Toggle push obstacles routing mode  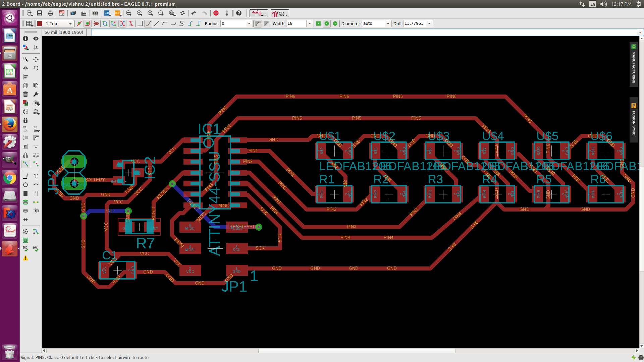[x=96, y=23]
